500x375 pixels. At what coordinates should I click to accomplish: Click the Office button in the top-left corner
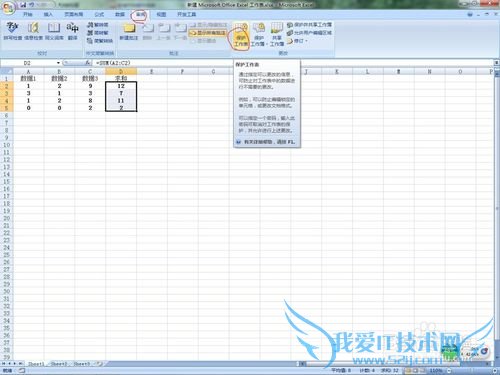click(x=8, y=8)
